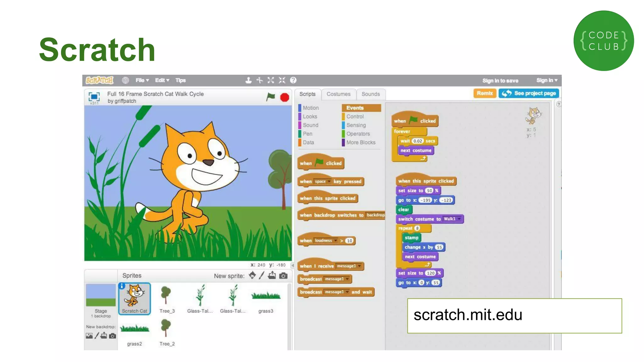This screenshot has height=362, width=644.
Task: Click the wait 0.02 secs value field
Action: coord(418,141)
